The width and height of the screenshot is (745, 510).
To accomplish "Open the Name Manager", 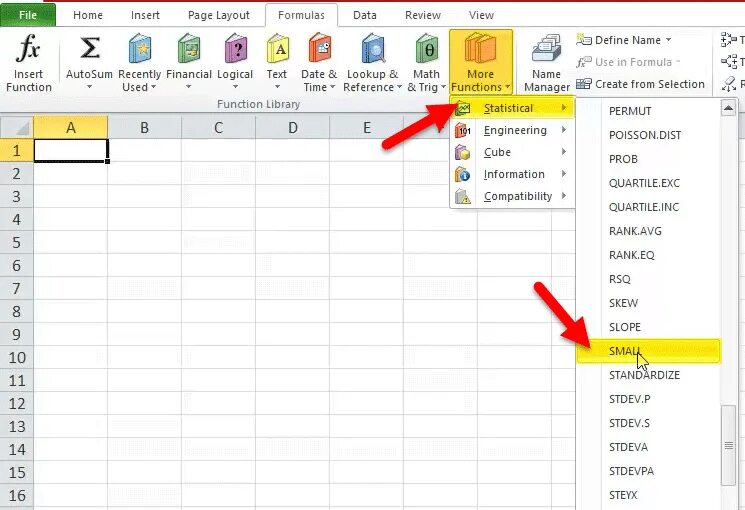I will 546,63.
